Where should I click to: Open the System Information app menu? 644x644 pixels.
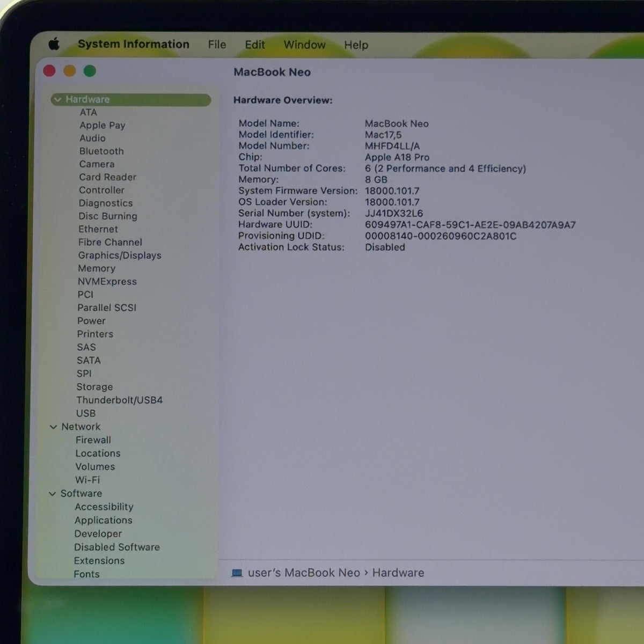pos(133,44)
